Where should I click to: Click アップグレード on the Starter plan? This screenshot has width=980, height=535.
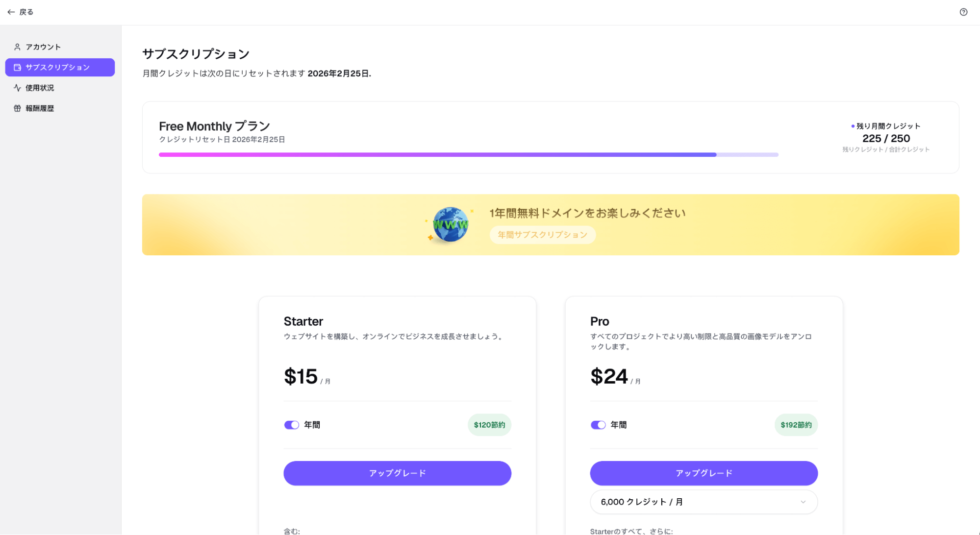[x=397, y=473]
